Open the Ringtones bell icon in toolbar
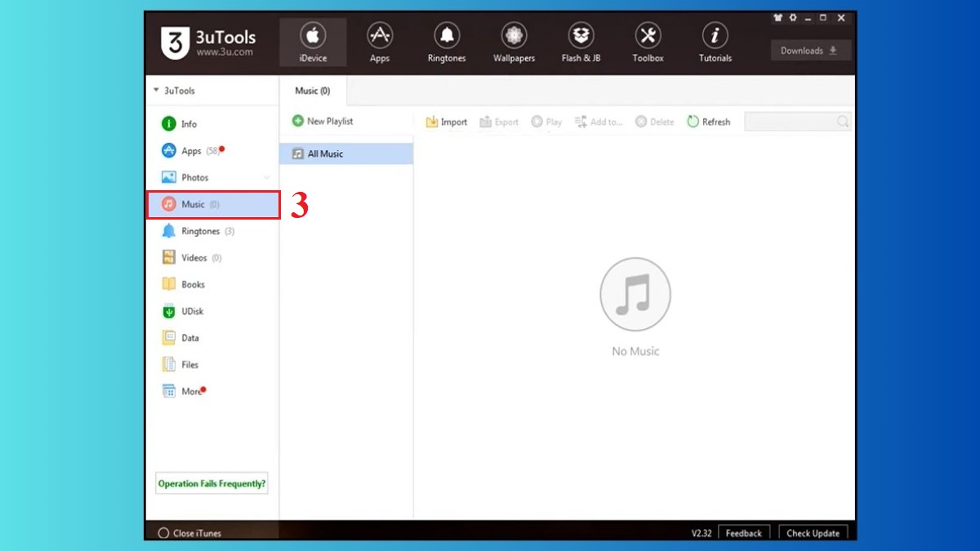The image size is (980, 551). (446, 36)
